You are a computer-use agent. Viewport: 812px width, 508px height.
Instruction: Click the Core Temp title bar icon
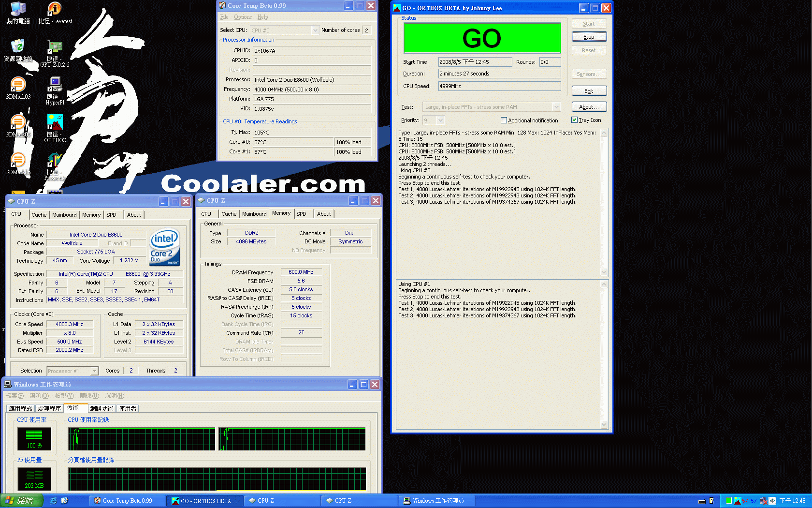click(222, 5)
